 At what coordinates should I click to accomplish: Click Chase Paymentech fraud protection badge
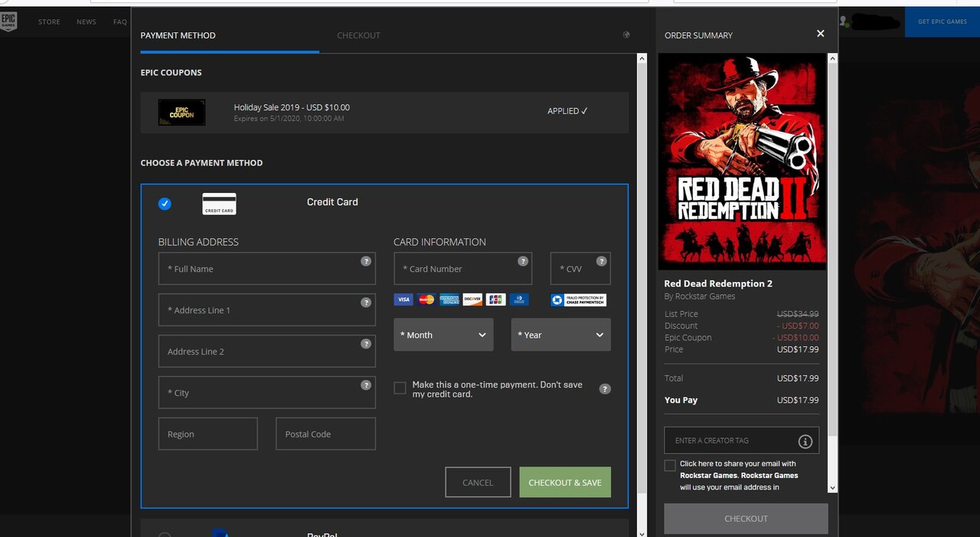pyautogui.click(x=579, y=300)
